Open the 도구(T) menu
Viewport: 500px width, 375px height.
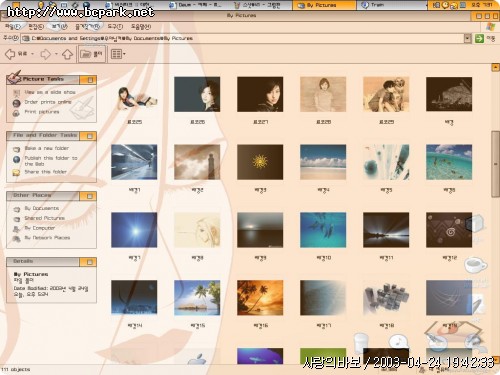click(x=115, y=26)
